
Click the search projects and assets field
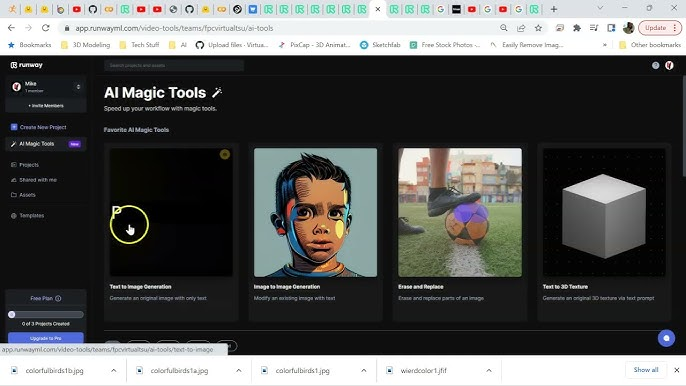point(174,66)
